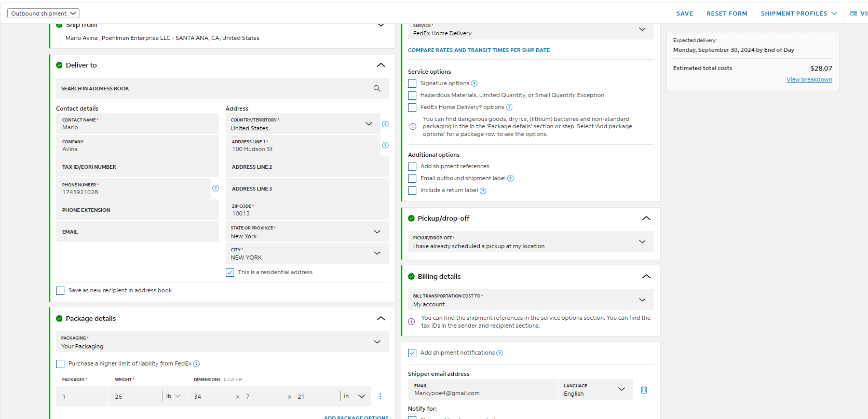Open help icon beside Address Line 1
Screen dimensions: 868x419
point(385,145)
